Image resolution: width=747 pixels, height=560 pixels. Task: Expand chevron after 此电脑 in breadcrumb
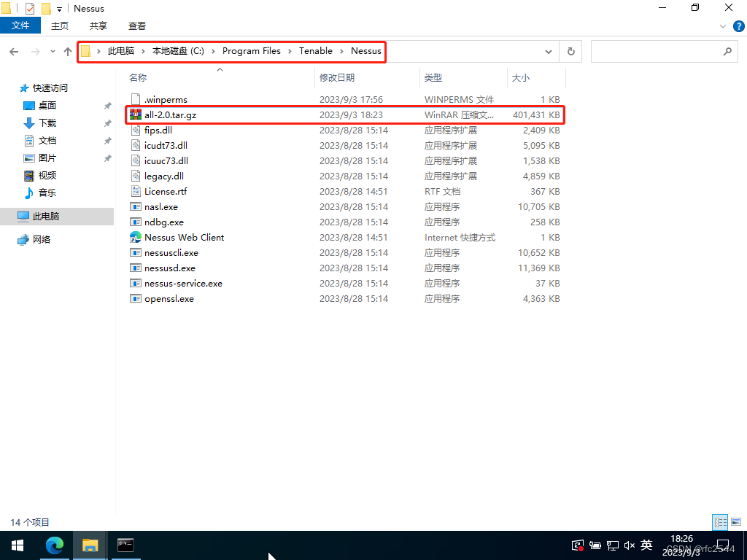pos(143,51)
